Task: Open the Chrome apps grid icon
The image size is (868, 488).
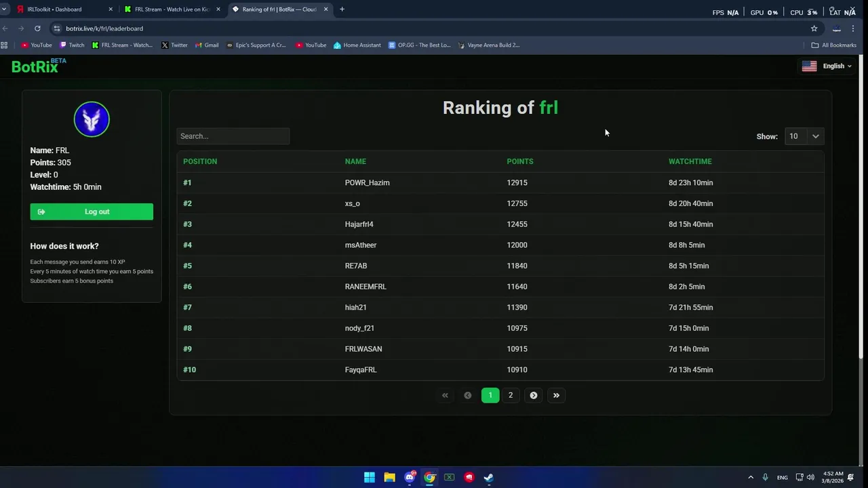Action: click(4, 45)
